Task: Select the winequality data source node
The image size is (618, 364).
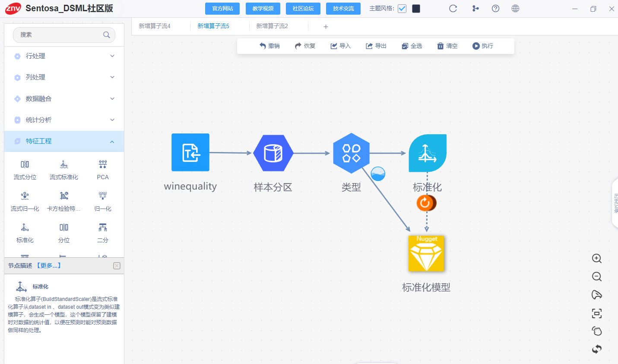Action: pyautogui.click(x=190, y=152)
